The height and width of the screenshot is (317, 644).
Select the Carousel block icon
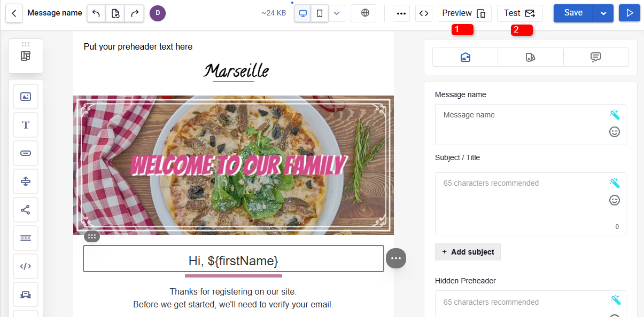(26, 295)
